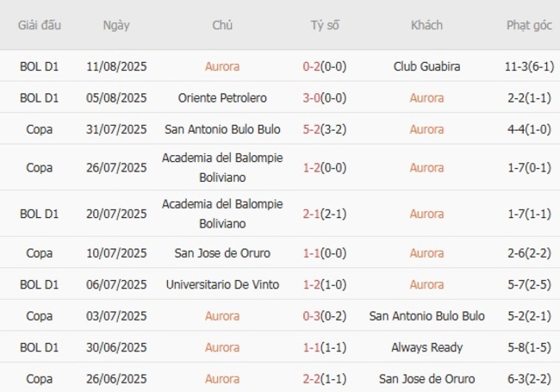Select the "Chủ" column header
560x392 pixels.
(222, 25)
